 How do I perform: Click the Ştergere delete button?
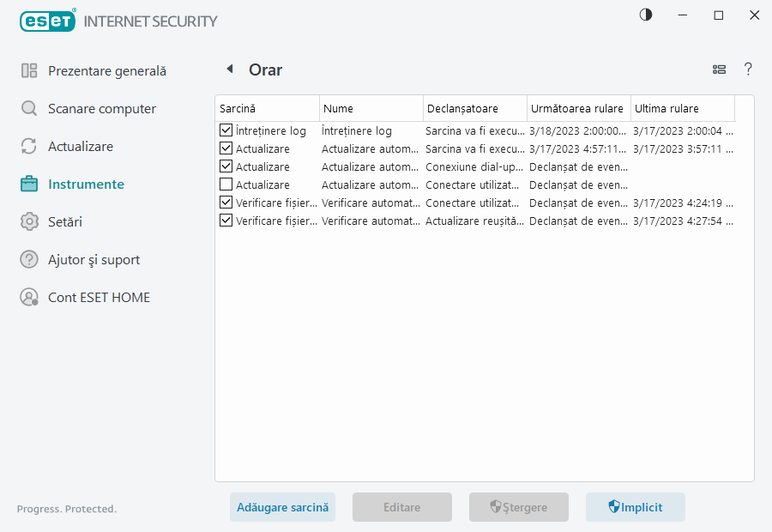(518, 507)
